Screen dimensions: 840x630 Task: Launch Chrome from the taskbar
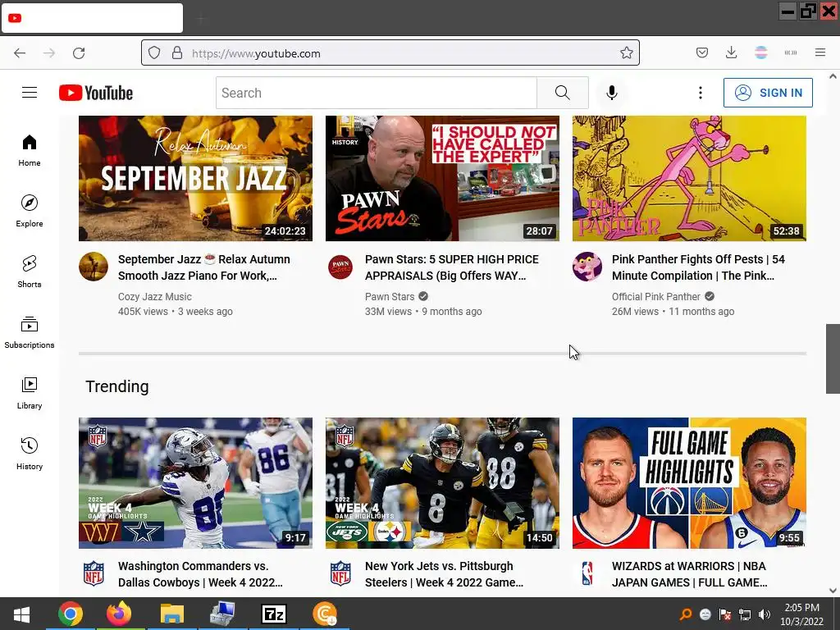point(71,614)
